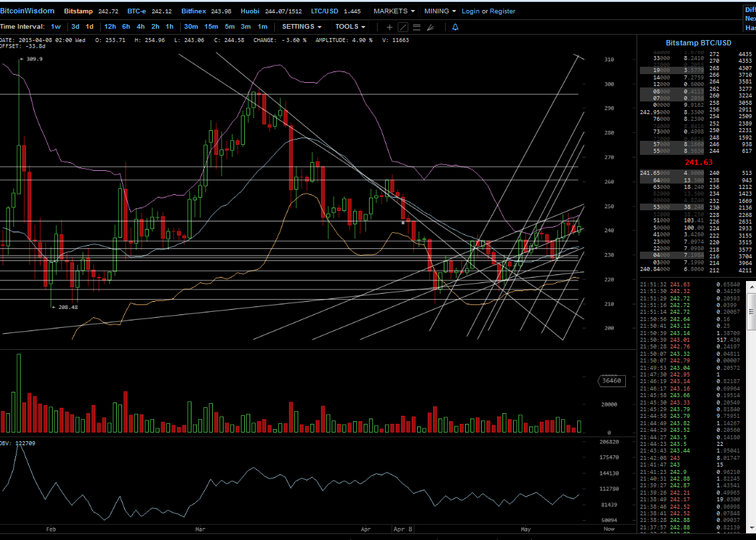Screen dimensions: 756x540
Task: Open the BTC-e market link
Action: point(136,11)
